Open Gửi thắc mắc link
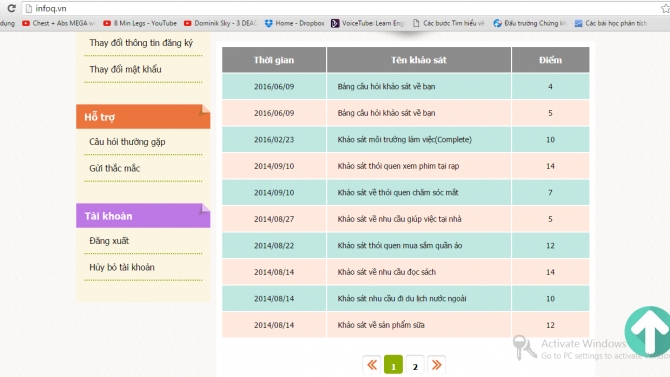 (x=115, y=168)
